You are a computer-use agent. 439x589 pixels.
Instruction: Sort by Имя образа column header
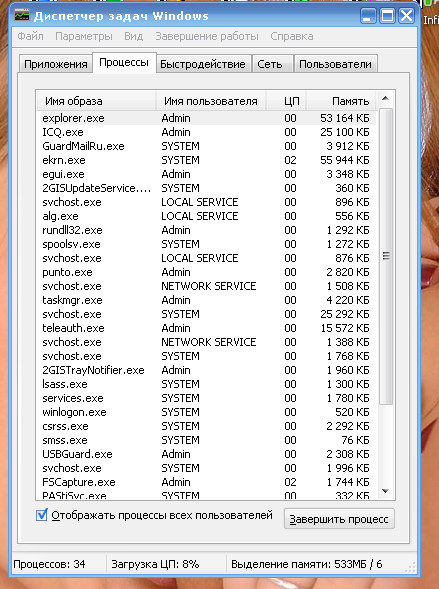point(96,101)
